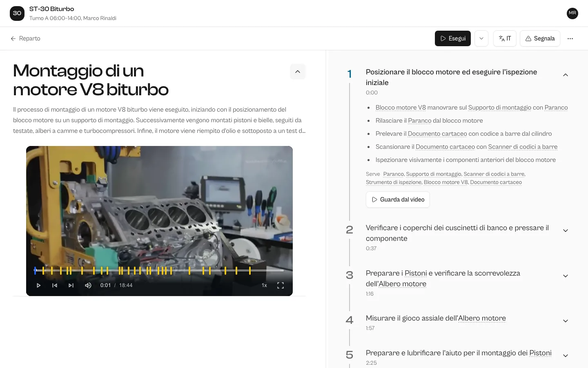
Task: Expand step 4 Misurare il gioco assiale
Action: click(566, 321)
